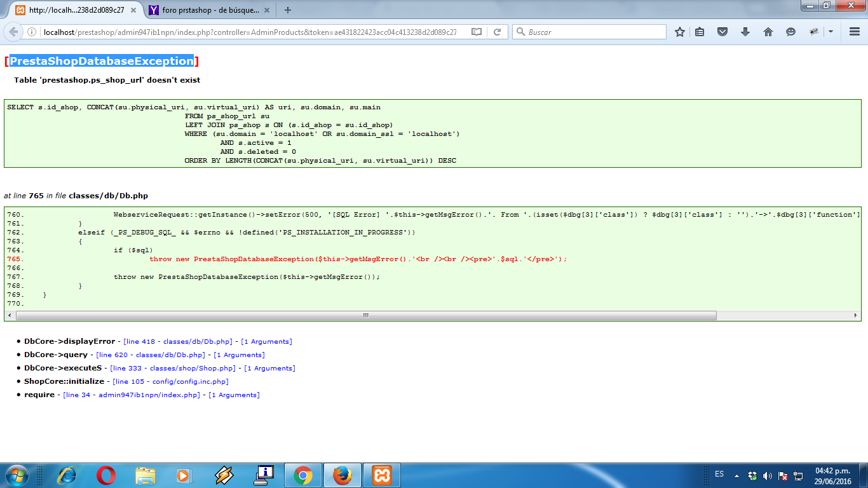This screenshot has height=488, width=868.
Task: Click left arrow of code scrollbar
Action: pos(10,316)
